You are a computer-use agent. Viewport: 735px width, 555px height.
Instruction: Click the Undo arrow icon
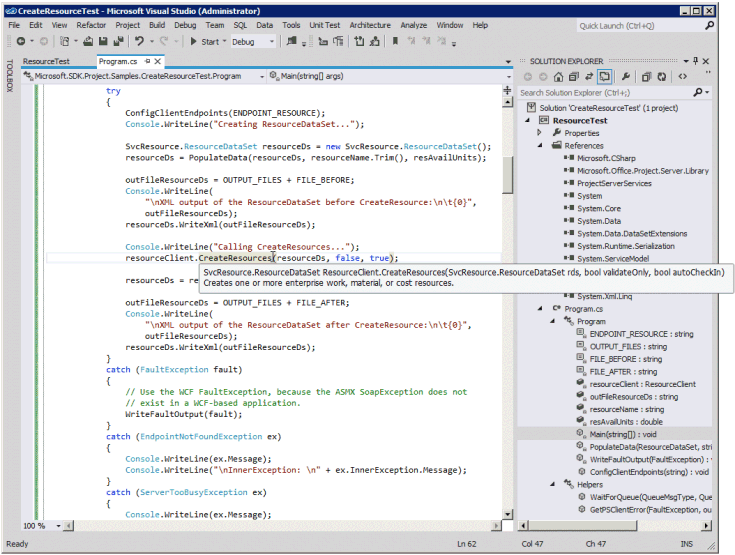click(x=139, y=41)
